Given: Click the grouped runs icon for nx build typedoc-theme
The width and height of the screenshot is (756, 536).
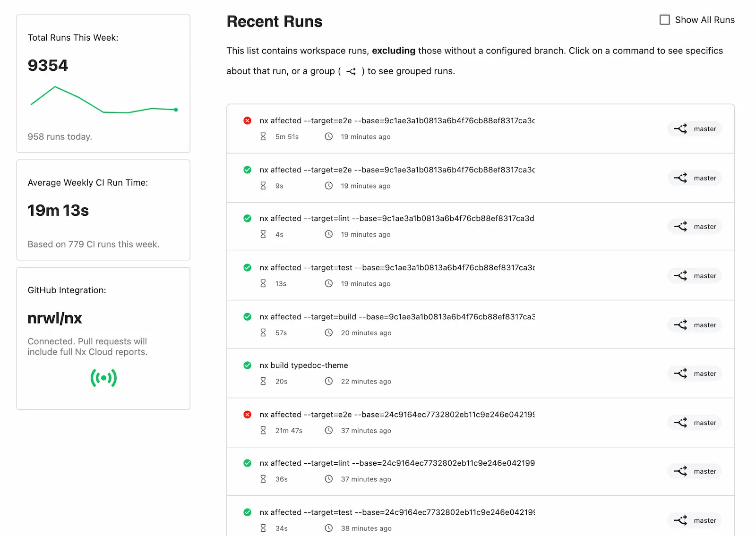Looking at the screenshot, I should (x=680, y=374).
